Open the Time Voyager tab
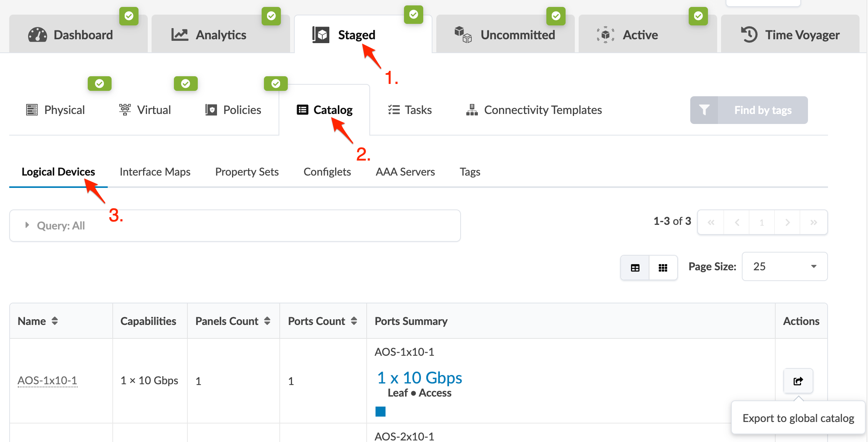 click(x=790, y=35)
